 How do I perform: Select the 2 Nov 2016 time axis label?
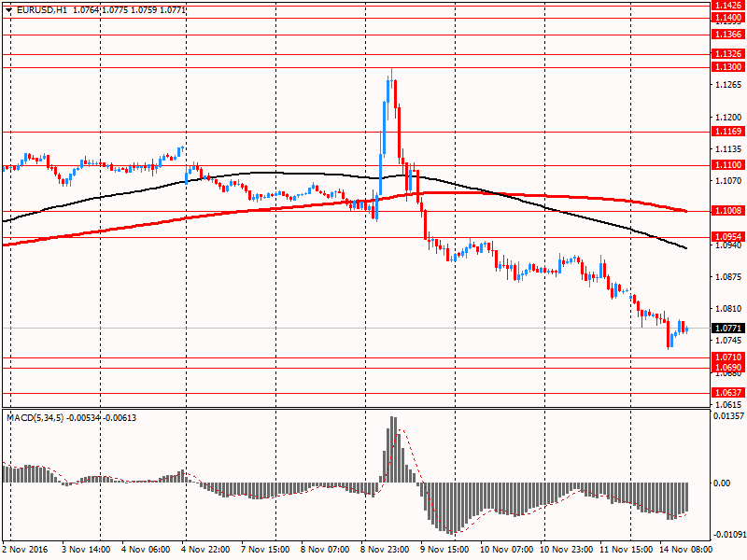(x=25, y=550)
